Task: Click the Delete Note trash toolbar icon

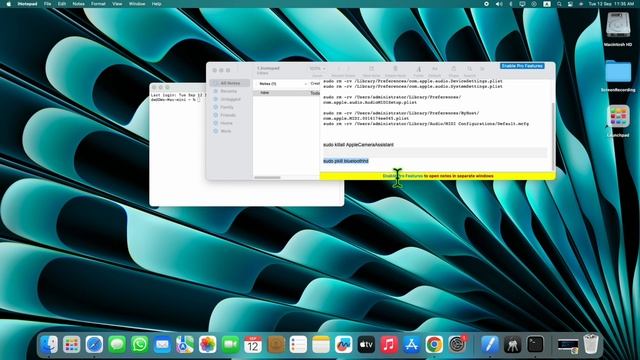Action: tap(395, 69)
